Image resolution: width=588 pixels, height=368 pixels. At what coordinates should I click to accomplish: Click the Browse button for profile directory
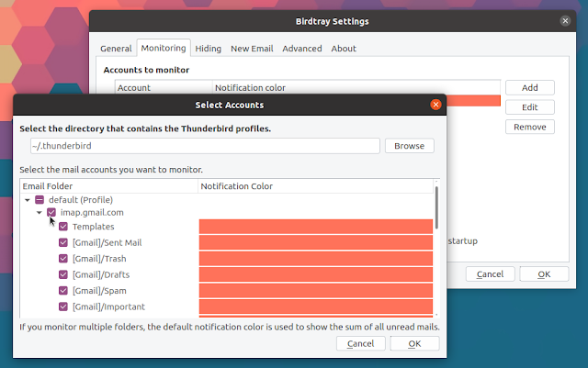[x=409, y=146]
